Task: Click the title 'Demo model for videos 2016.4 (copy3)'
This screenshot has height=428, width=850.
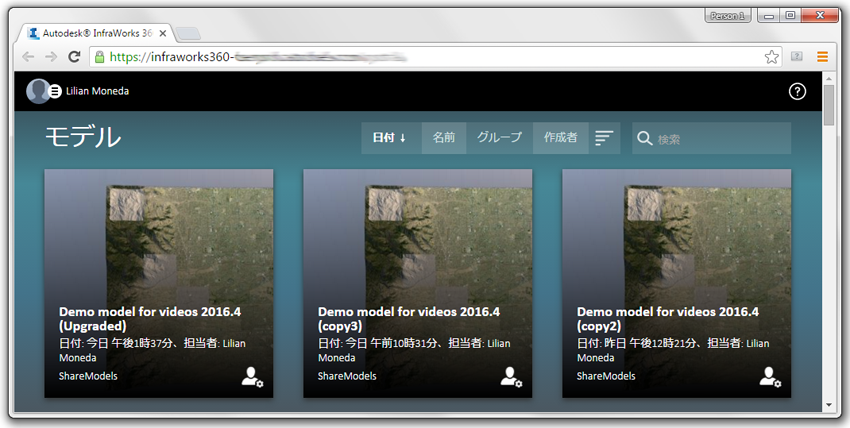Action: coord(409,319)
